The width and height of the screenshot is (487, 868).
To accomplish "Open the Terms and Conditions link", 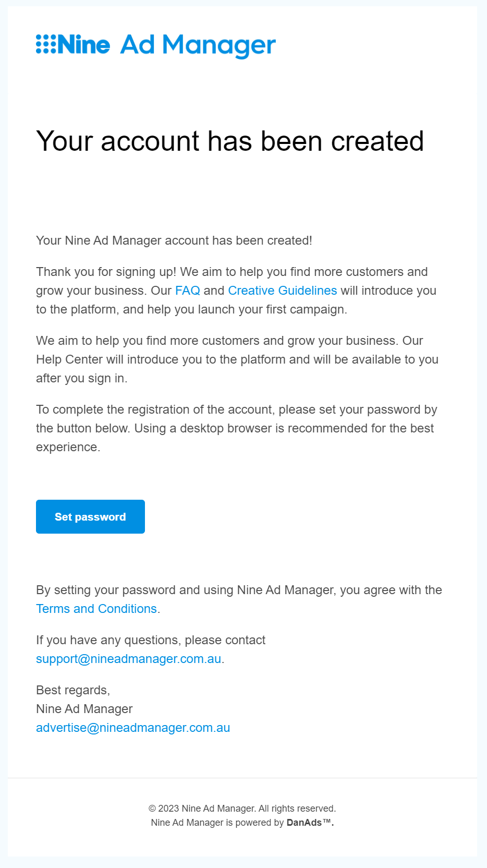I will tap(96, 609).
